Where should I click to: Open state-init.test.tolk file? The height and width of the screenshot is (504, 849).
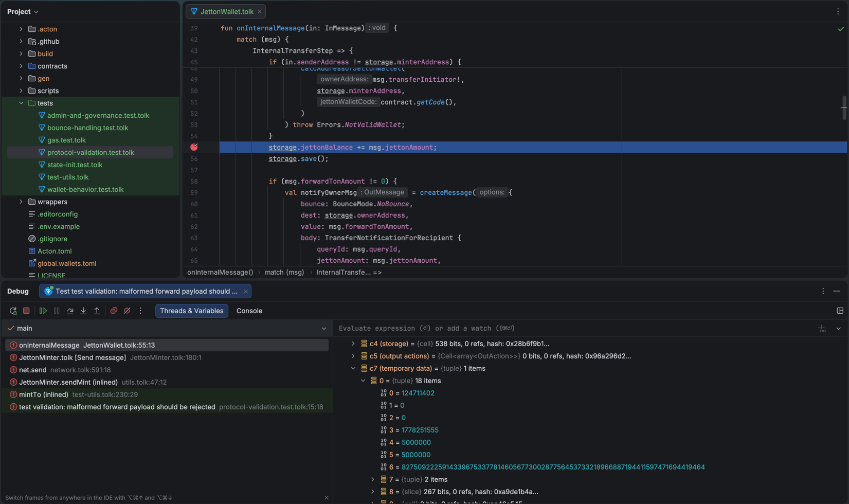[x=75, y=165]
